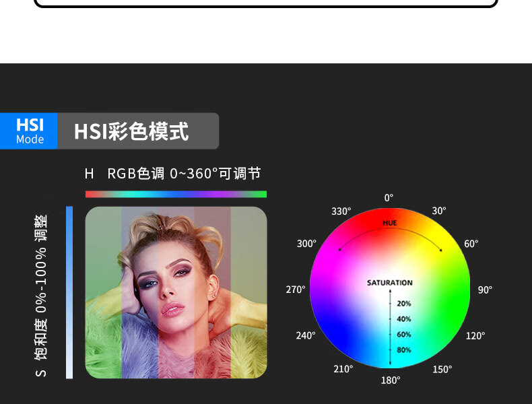532x404 pixels.
Task: Click the HUE label on color wheel
Action: pos(389,223)
